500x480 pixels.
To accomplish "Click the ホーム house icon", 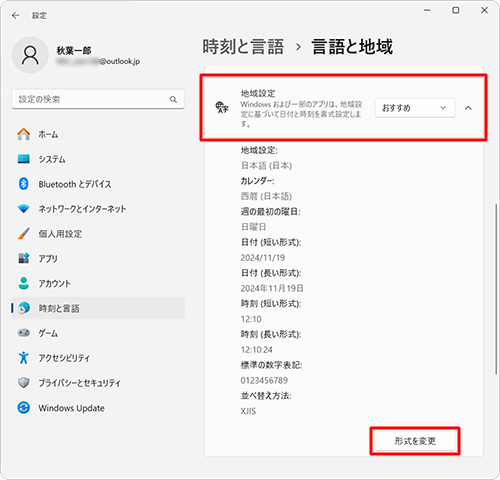I will pos(24,134).
